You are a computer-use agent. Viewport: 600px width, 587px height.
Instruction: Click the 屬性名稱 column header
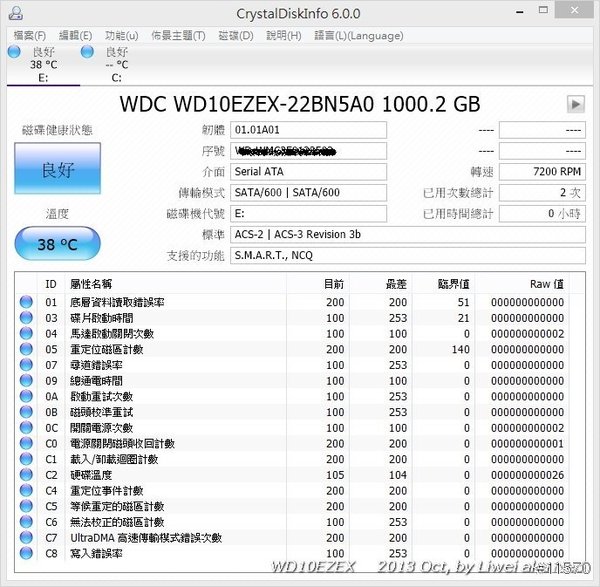176,284
